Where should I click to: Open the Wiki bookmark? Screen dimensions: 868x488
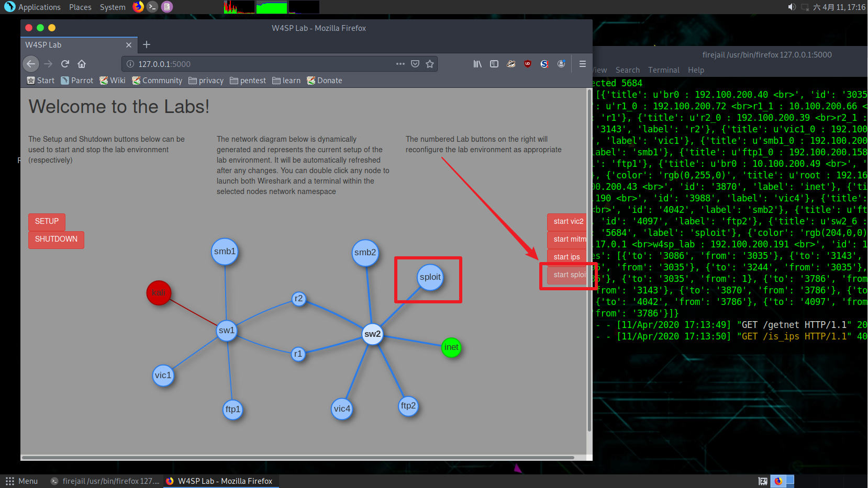pyautogui.click(x=113, y=81)
